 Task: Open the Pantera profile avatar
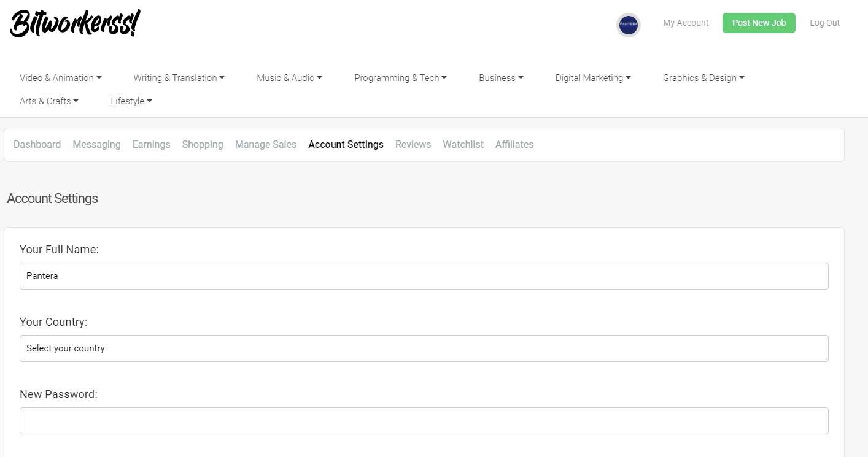click(629, 25)
